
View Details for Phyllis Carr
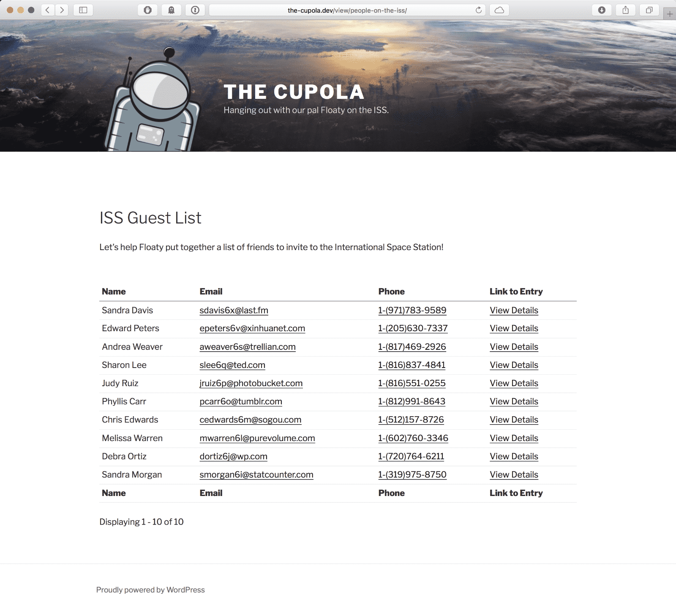(514, 401)
